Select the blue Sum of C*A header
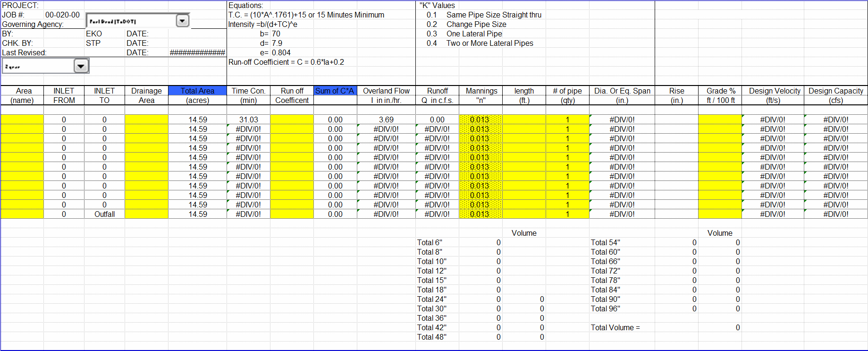 click(335, 91)
